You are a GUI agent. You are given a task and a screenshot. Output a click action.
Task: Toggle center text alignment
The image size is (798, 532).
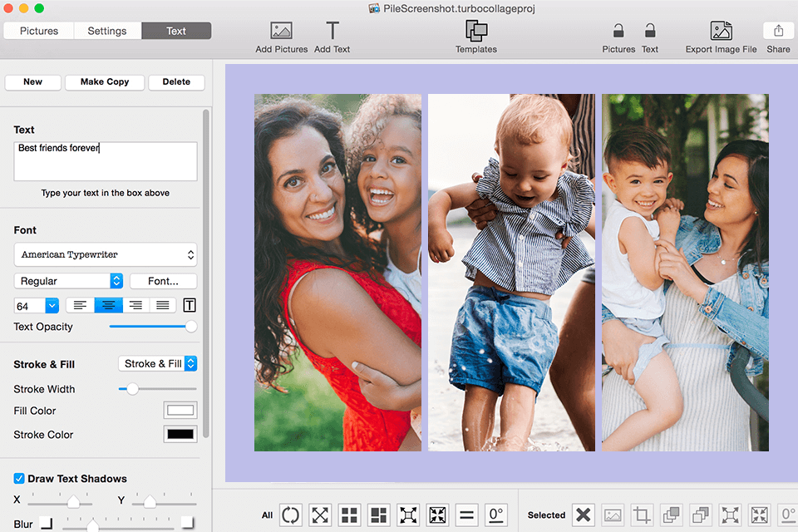click(x=108, y=305)
